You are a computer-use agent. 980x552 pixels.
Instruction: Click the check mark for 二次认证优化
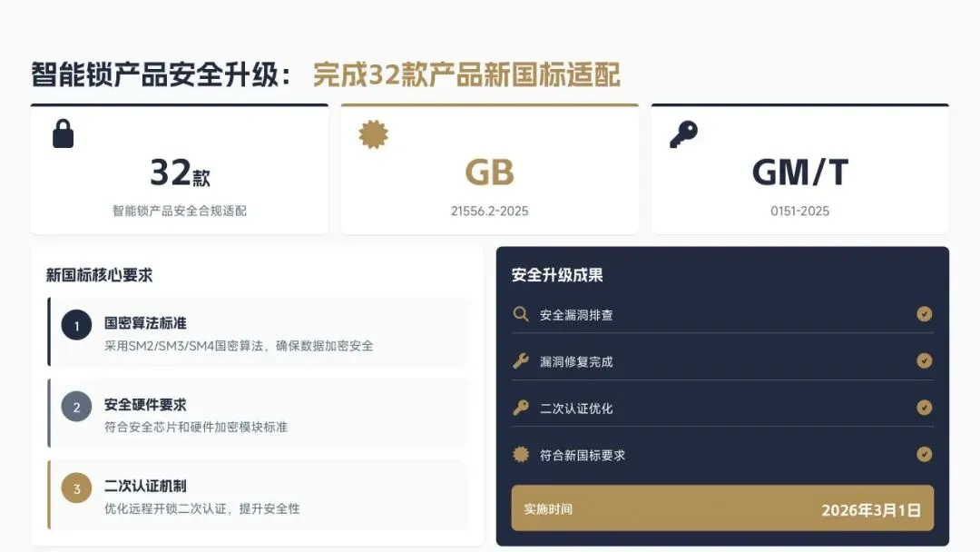point(925,408)
